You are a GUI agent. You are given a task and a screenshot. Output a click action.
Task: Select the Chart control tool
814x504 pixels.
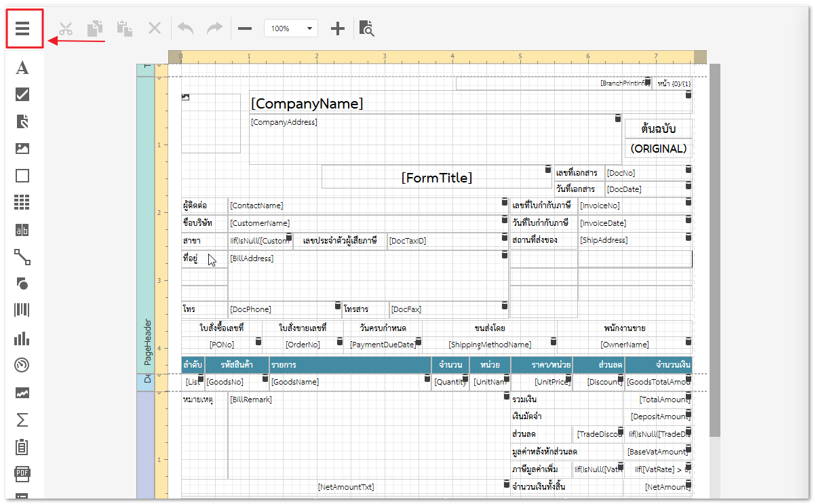[22, 338]
